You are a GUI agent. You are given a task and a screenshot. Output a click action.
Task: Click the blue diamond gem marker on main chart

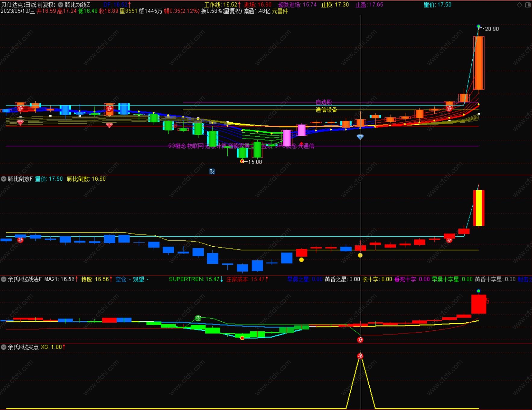point(360,137)
